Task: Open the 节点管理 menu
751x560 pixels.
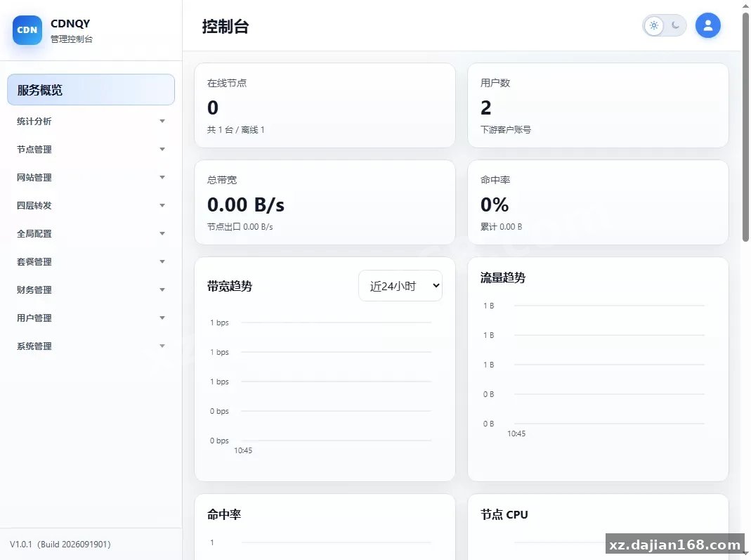Action: coord(91,150)
